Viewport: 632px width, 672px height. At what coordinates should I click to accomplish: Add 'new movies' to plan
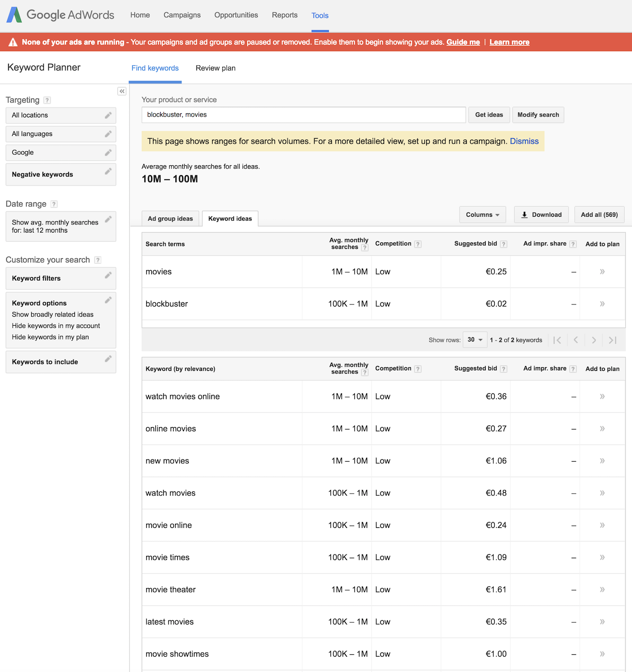point(602,461)
